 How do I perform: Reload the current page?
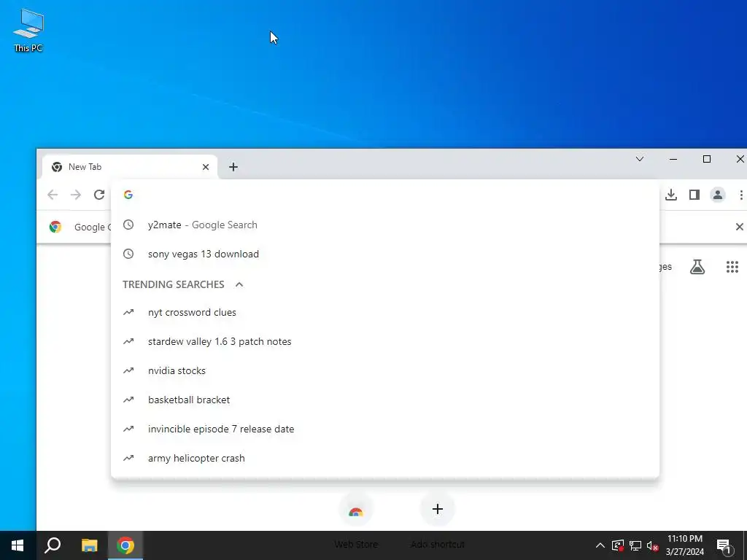[x=99, y=195]
